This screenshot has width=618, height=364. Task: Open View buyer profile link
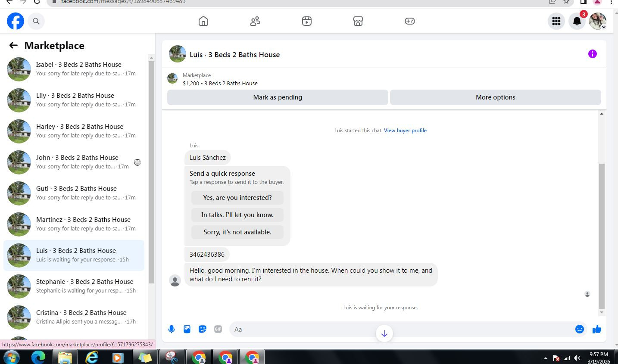pos(405,131)
